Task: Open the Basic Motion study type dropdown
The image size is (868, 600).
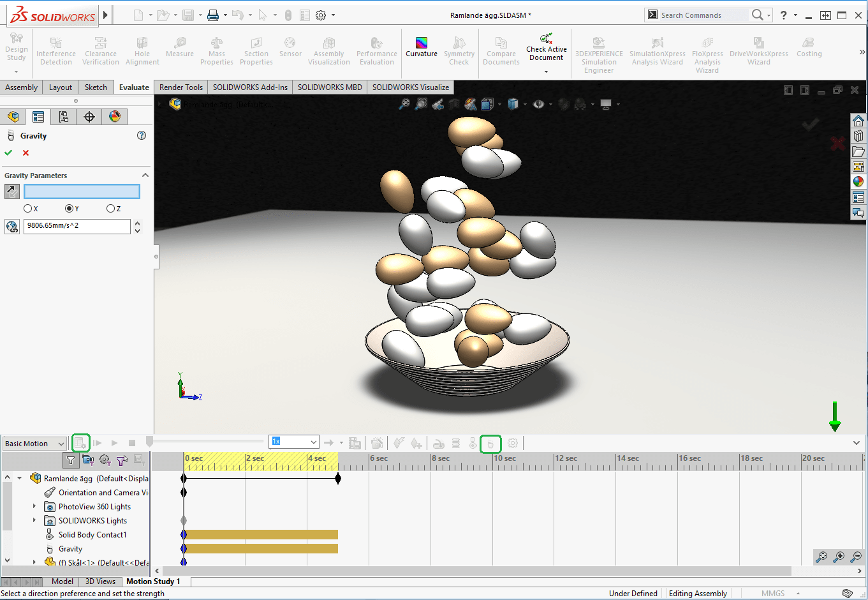Action: (x=34, y=444)
